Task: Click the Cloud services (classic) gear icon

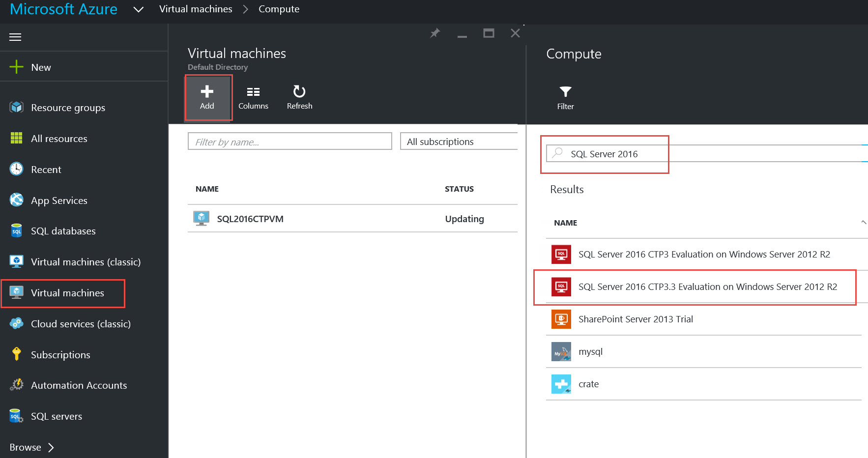Action: click(x=16, y=323)
